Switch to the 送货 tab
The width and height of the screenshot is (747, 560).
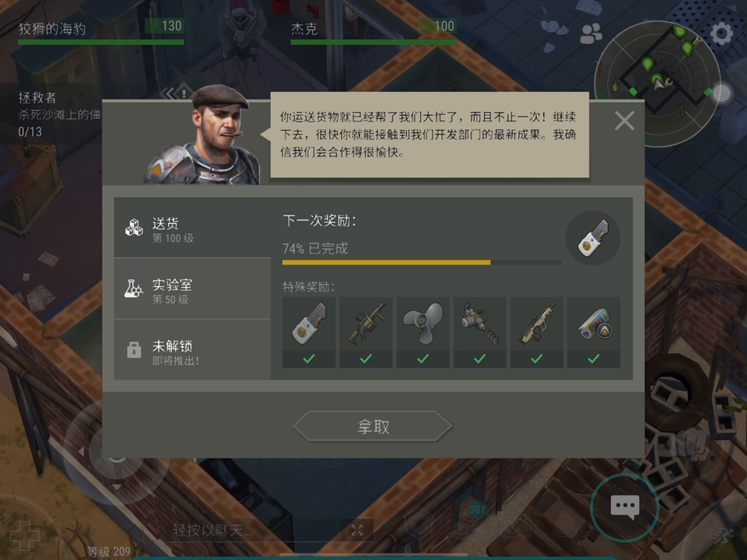click(192, 228)
